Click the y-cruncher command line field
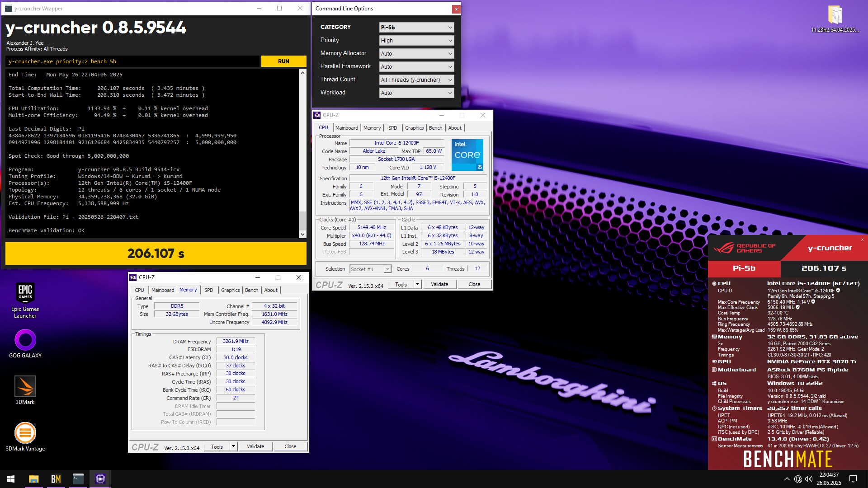This screenshot has width=868, height=488. click(x=133, y=61)
